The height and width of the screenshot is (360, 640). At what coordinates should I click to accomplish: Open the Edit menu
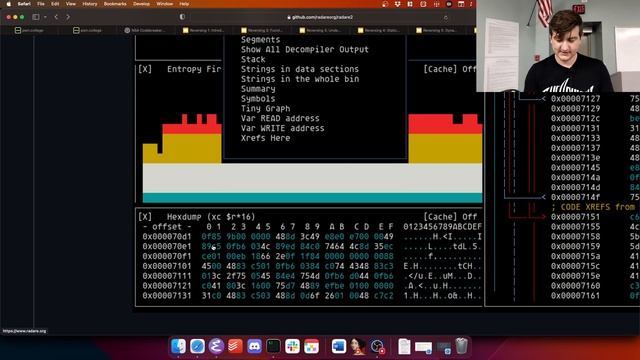pos(55,4)
